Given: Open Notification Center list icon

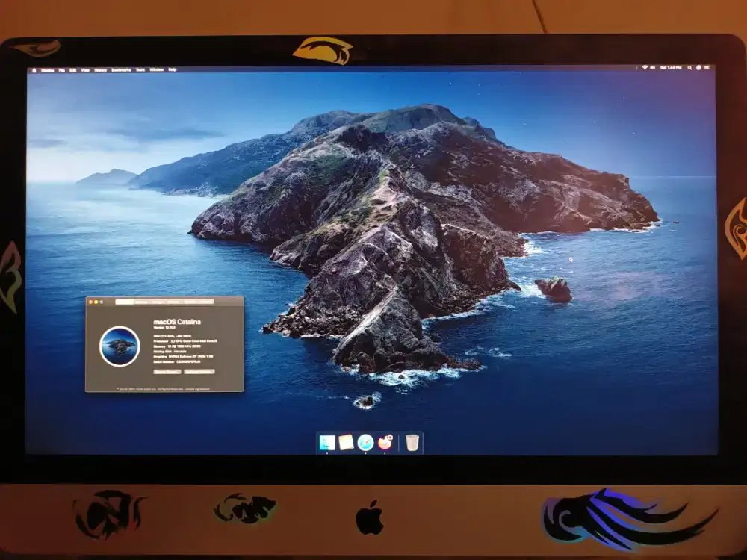Looking at the screenshot, I should click(707, 68).
